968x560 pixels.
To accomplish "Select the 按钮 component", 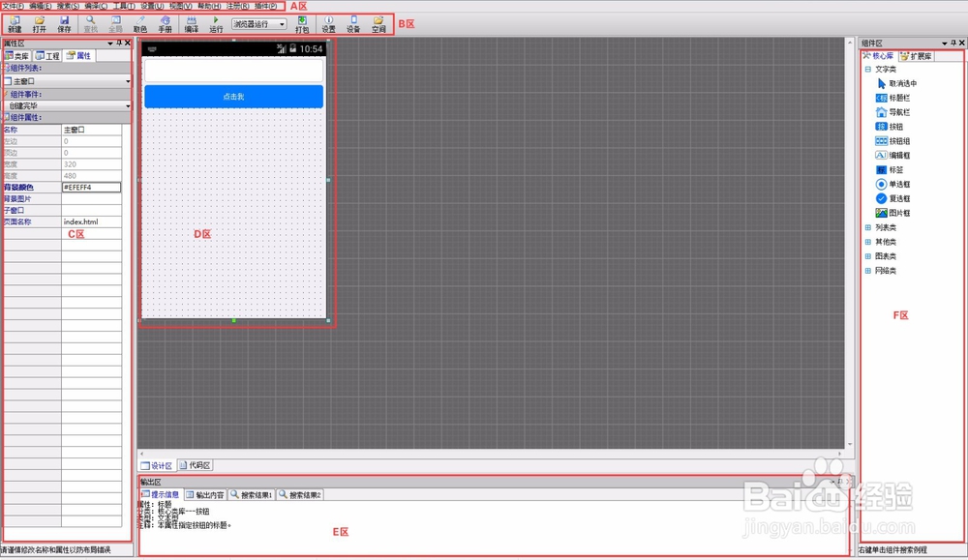I will [x=889, y=127].
